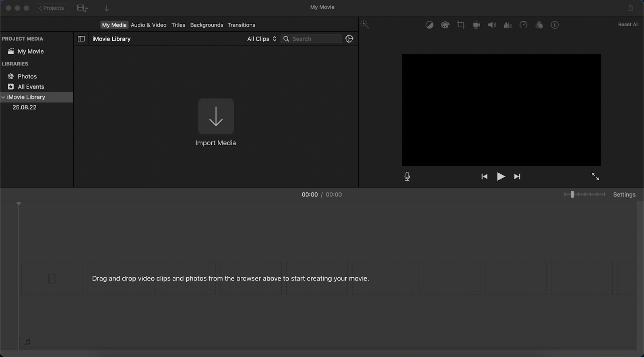Image resolution: width=644 pixels, height=357 pixels.
Task: Click the film strip placeholder in timeline
Action: (52, 279)
